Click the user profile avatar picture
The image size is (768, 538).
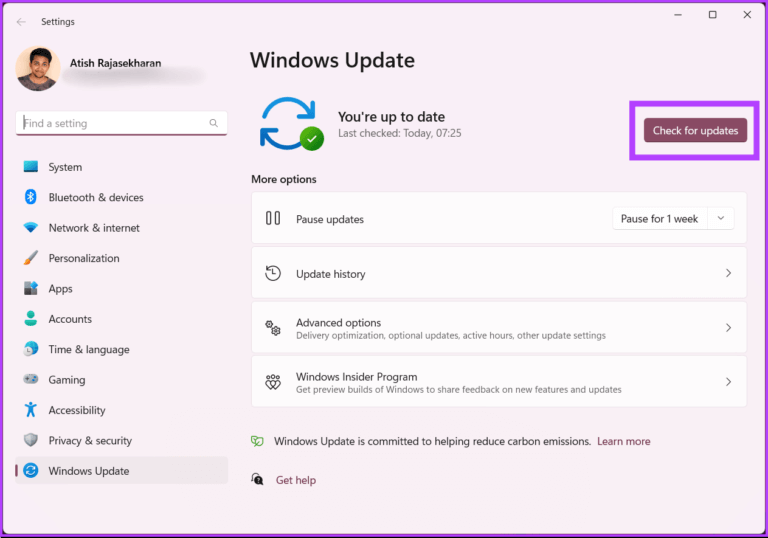tap(38, 69)
